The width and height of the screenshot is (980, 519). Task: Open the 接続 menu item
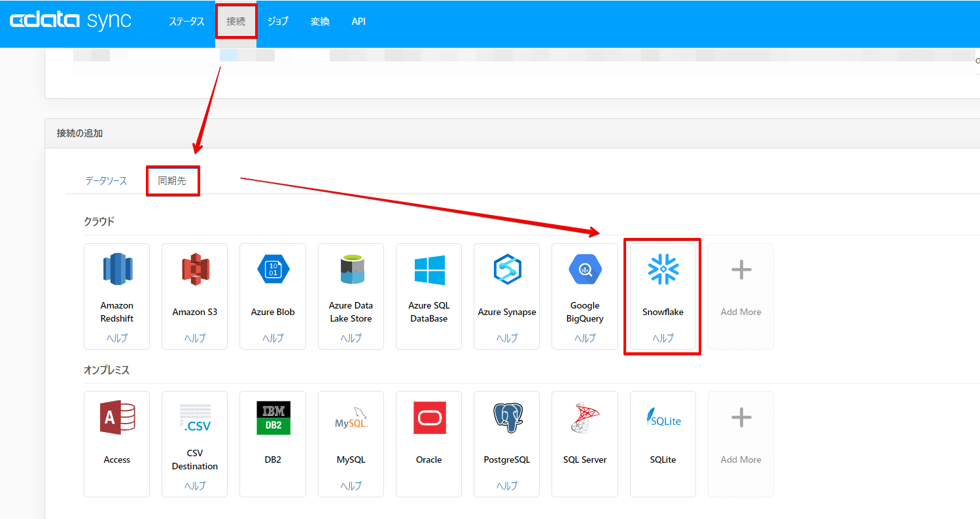click(236, 21)
